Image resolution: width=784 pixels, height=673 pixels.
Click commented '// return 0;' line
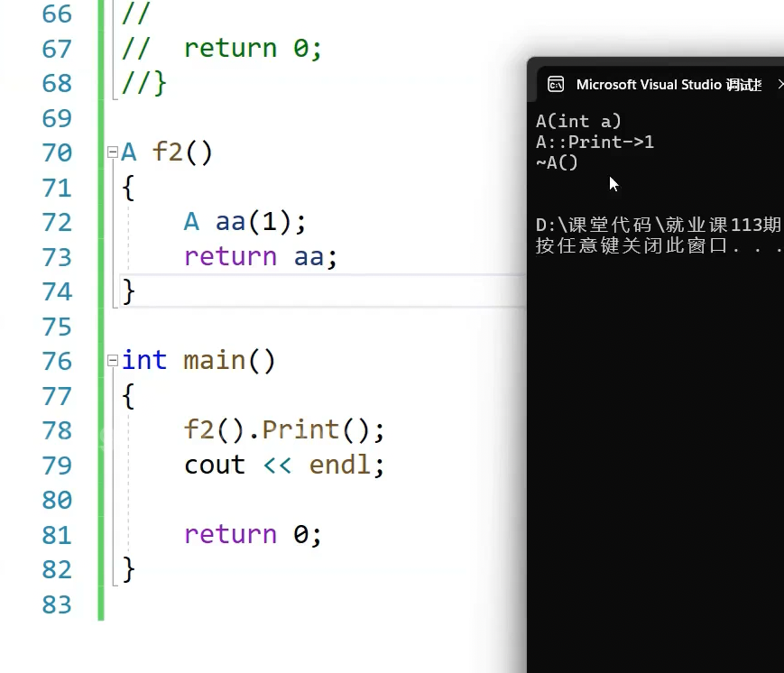click(x=222, y=49)
